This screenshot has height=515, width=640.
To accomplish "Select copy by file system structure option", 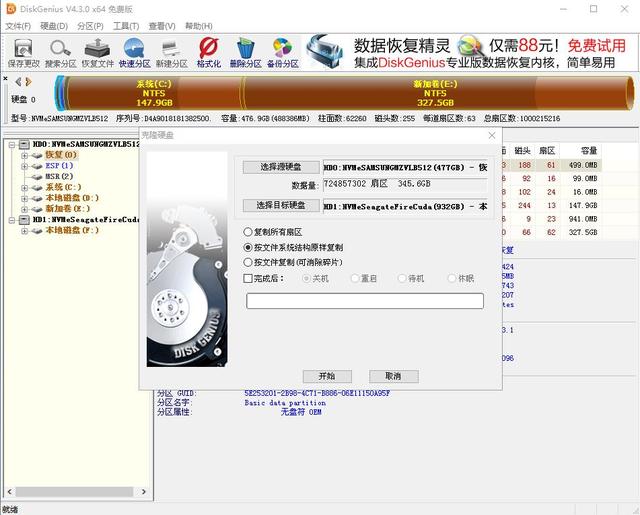I will [293, 247].
